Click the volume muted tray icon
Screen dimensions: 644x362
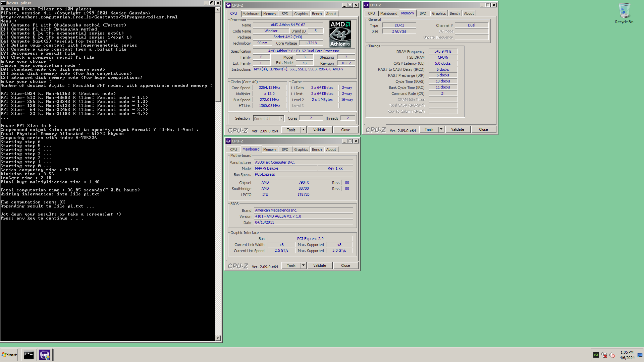pyautogui.click(x=612, y=355)
